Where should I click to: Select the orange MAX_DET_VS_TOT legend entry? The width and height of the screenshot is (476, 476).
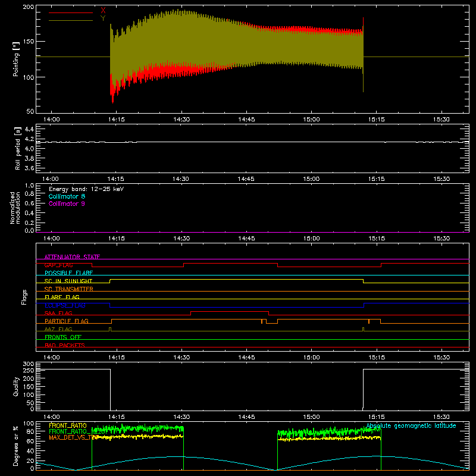pos(74,437)
